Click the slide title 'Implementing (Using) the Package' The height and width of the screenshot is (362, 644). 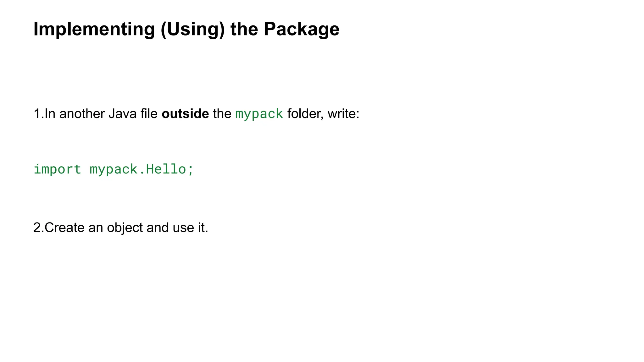click(186, 29)
